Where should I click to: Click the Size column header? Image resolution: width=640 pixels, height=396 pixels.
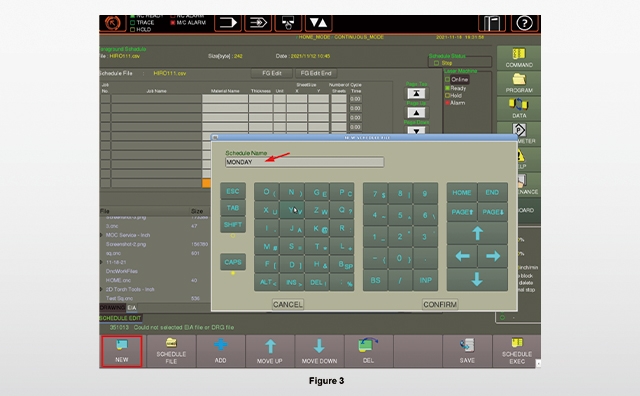197,211
